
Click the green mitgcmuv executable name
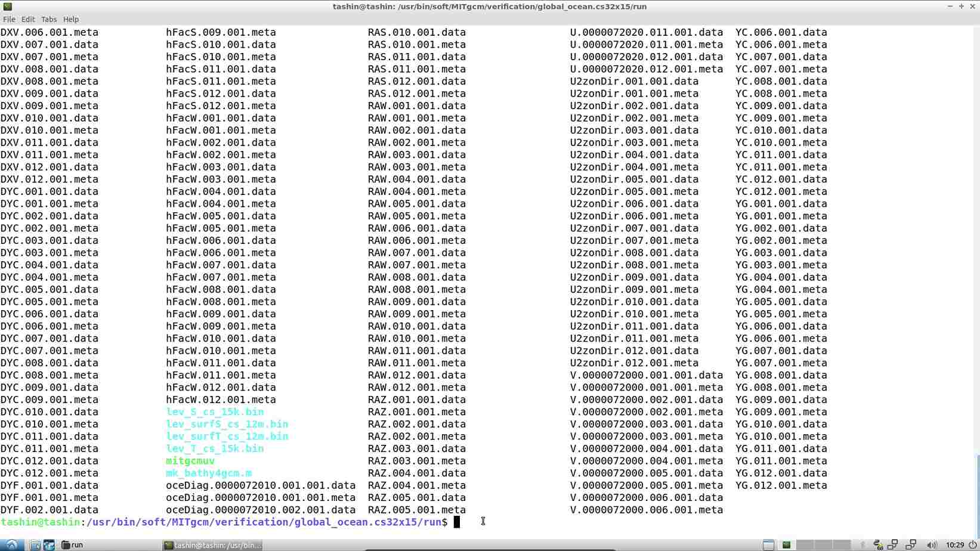coord(190,461)
